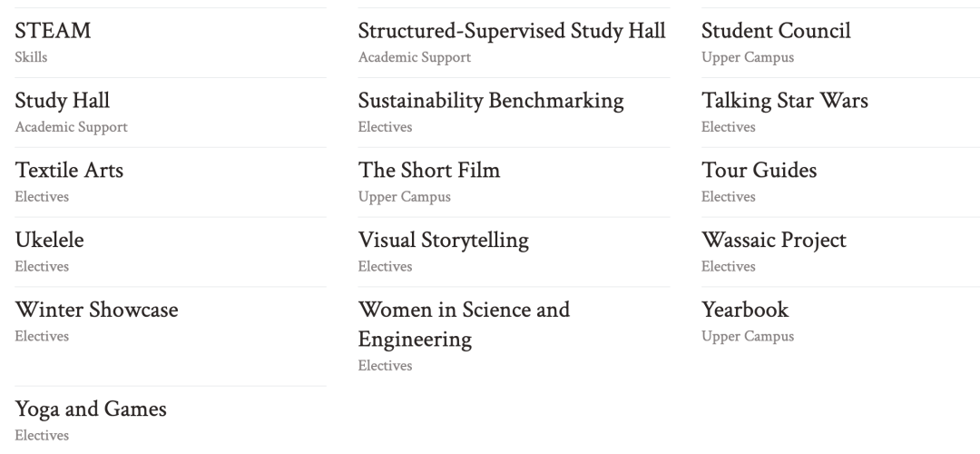The height and width of the screenshot is (454, 980).
Task: Select Structured-Supervised Study Hall entry
Action: tap(511, 31)
